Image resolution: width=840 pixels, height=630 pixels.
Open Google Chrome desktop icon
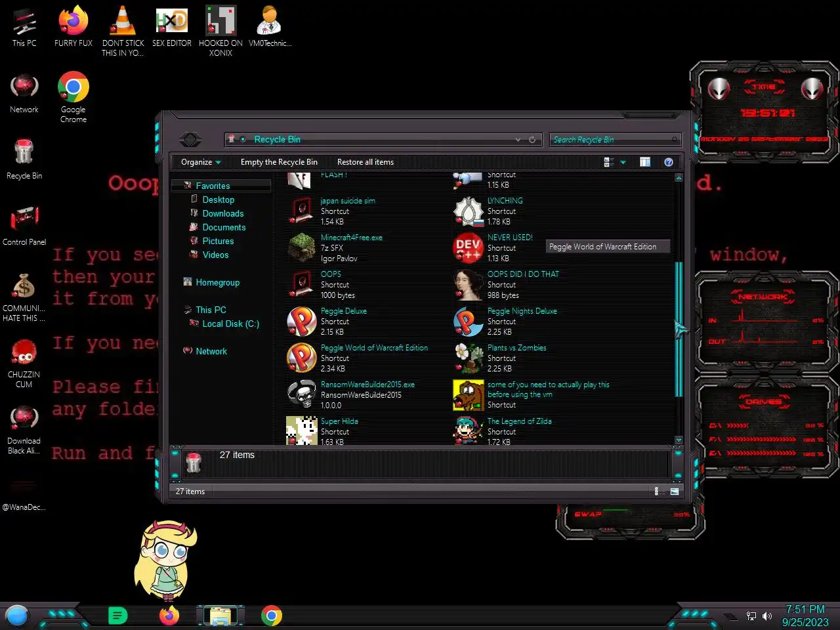73,98
